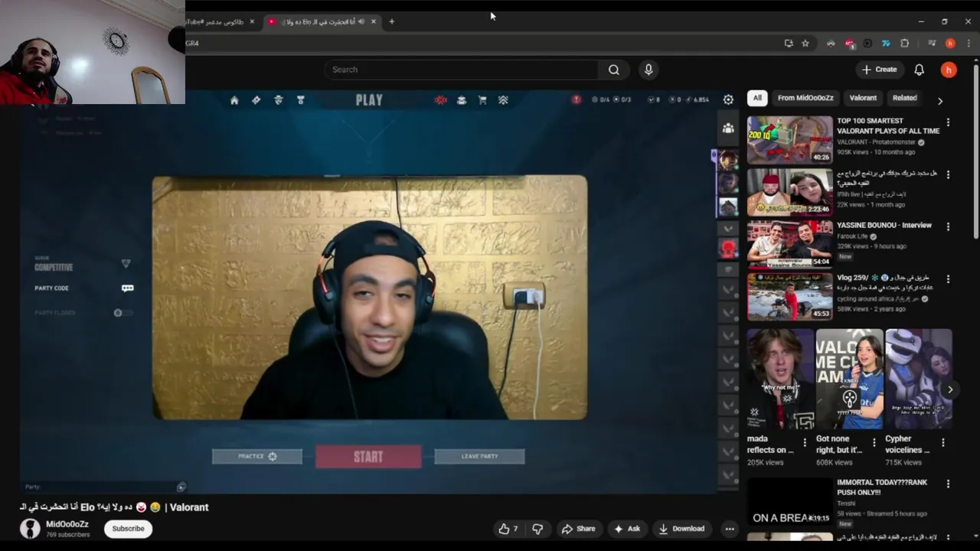Open Cypher voicelines short thumbnail

coord(919,379)
